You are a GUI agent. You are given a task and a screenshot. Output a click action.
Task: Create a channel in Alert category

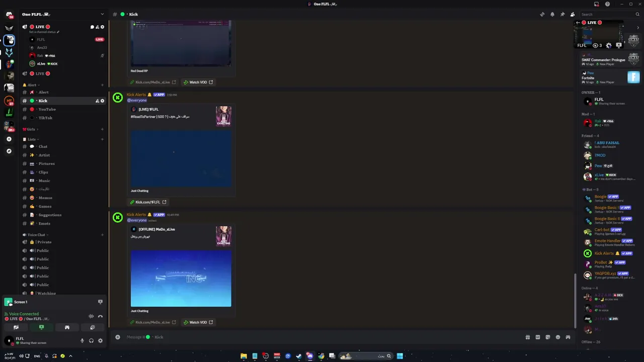click(102, 85)
